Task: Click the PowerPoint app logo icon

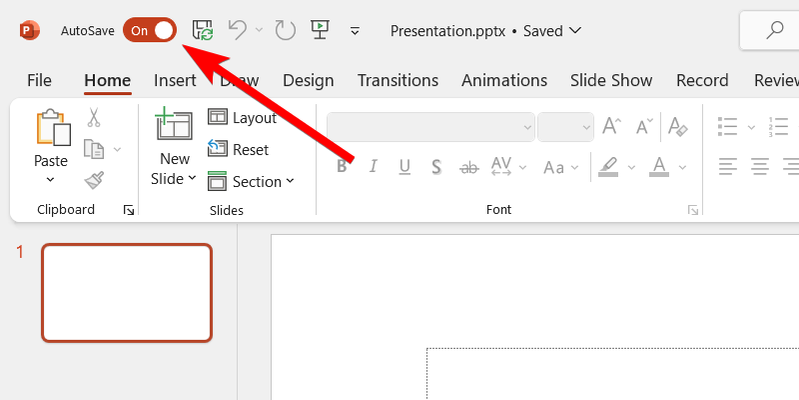Action: point(29,31)
